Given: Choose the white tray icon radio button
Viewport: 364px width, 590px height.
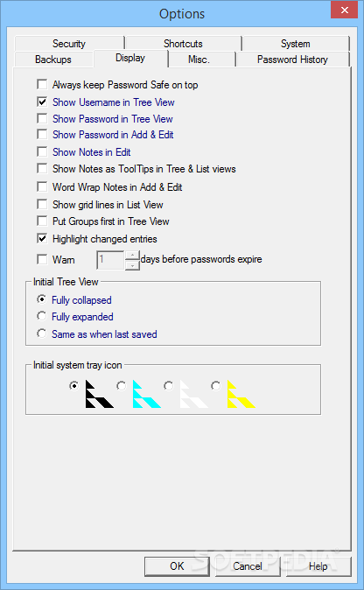Looking at the screenshot, I should click(x=169, y=386).
